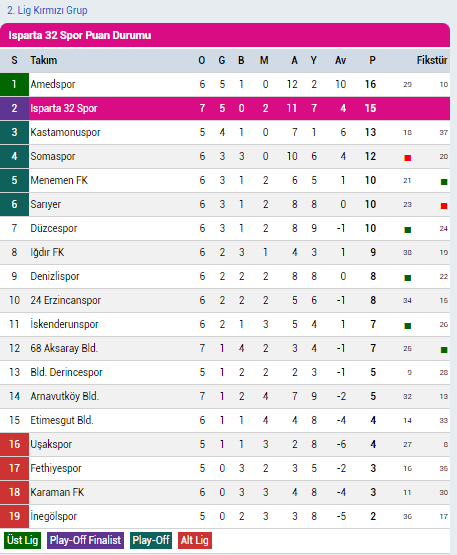Click the red fixture square in Sarıyer row

[x=444, y=206]
